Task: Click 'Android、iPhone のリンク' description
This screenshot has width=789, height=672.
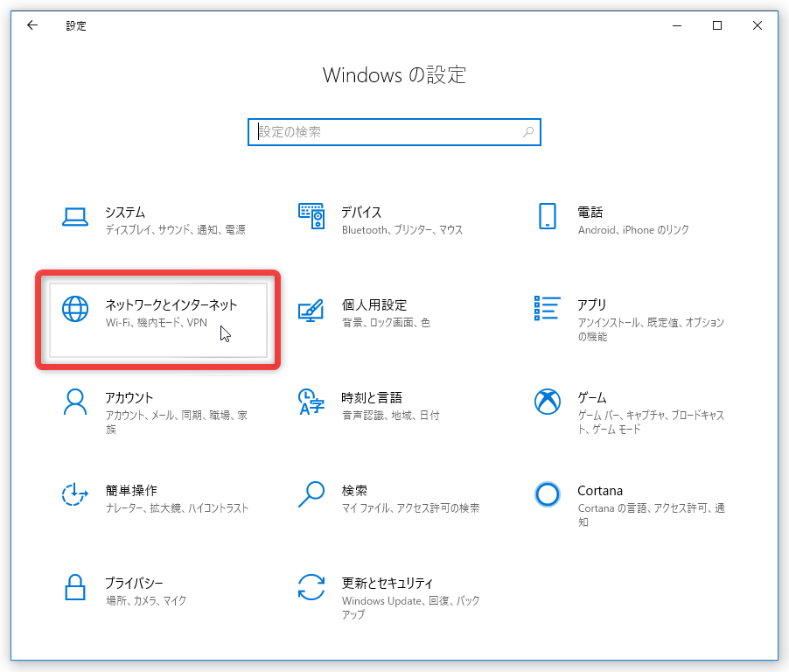Action: 633,229
